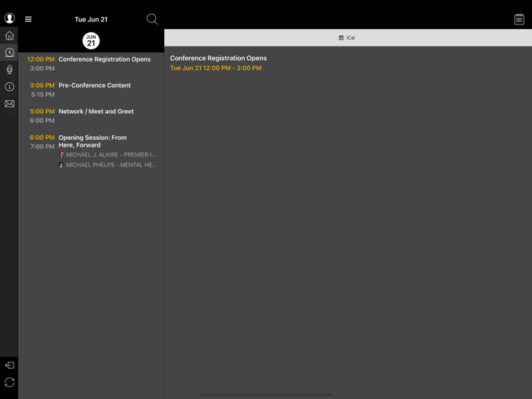Open the hamburger menu

click(28, 19)
